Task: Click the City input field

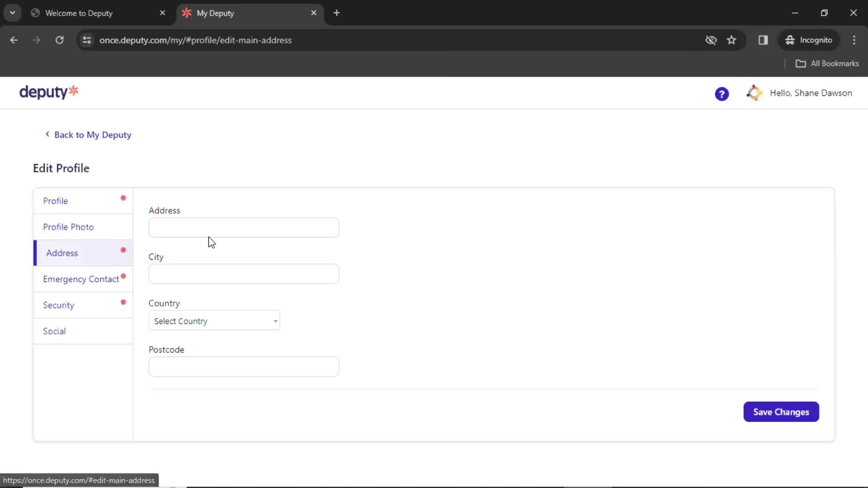Action: (x=244, y=273)
